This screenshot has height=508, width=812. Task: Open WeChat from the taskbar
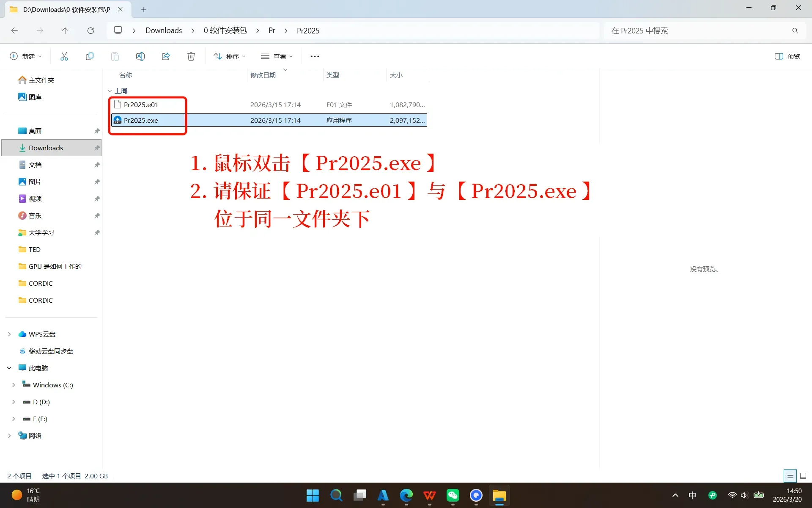click(x=453, y=495)
